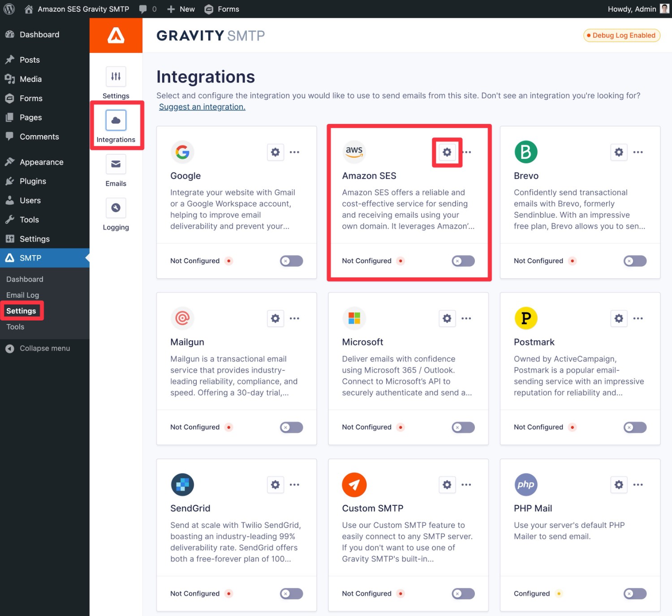Click the Microsoft logo icon

click(x=354, y=318)
